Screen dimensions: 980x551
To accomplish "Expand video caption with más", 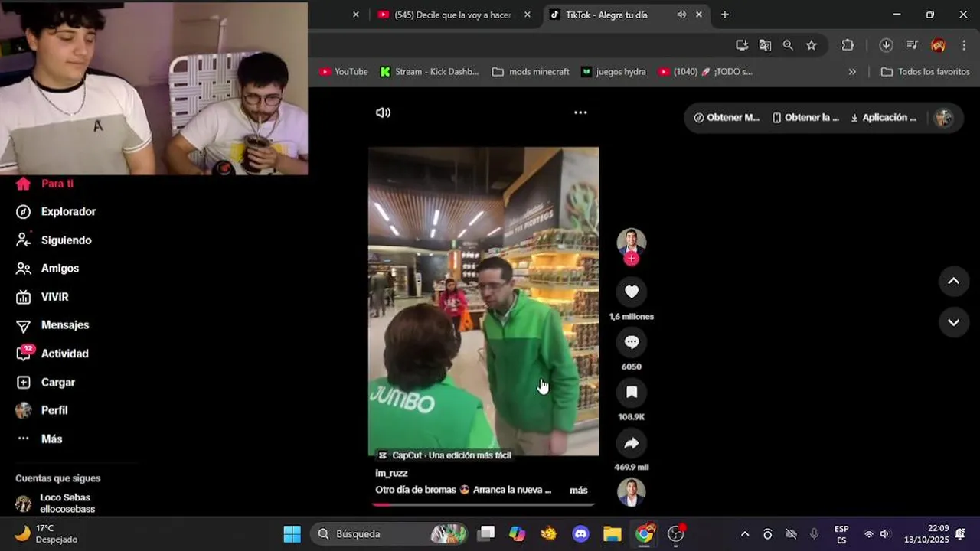I will [579, 490].
